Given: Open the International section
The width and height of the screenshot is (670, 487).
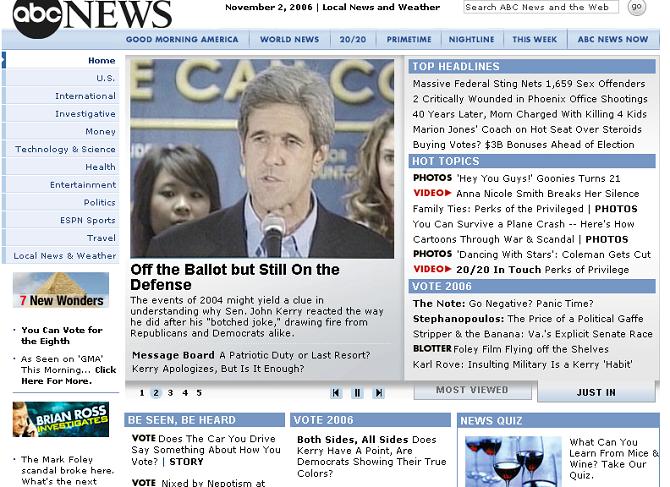Looking at the screenshot, I should coord(62,96).
